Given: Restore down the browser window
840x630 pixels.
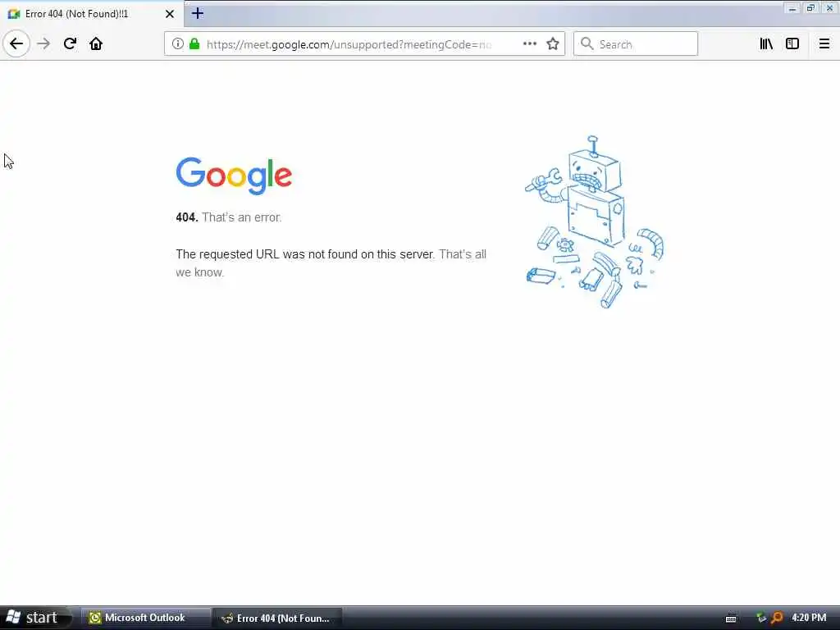Looking at the screenshot, I should pyautogui.click(x=810, y=8).
